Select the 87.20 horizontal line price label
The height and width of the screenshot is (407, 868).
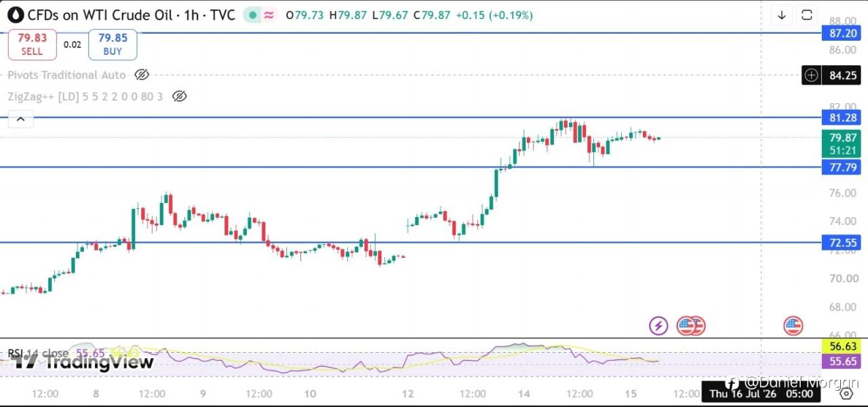(x=840, y=33)
